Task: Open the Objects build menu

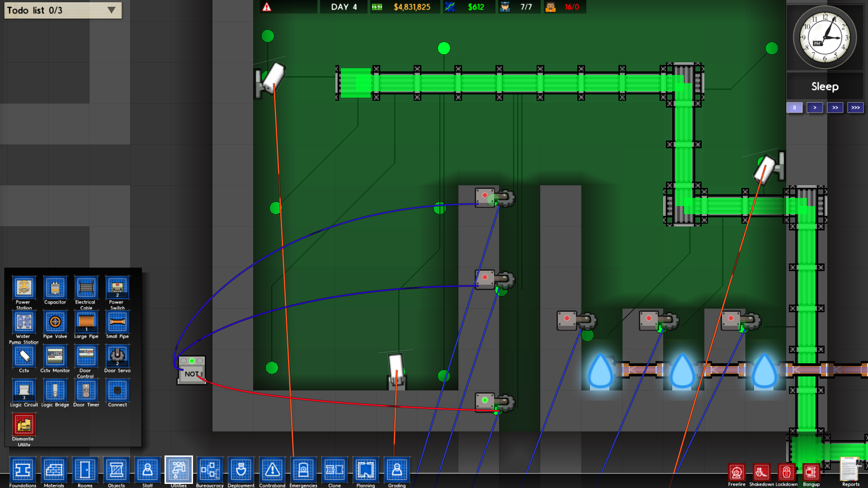Action: click(116, 470)
